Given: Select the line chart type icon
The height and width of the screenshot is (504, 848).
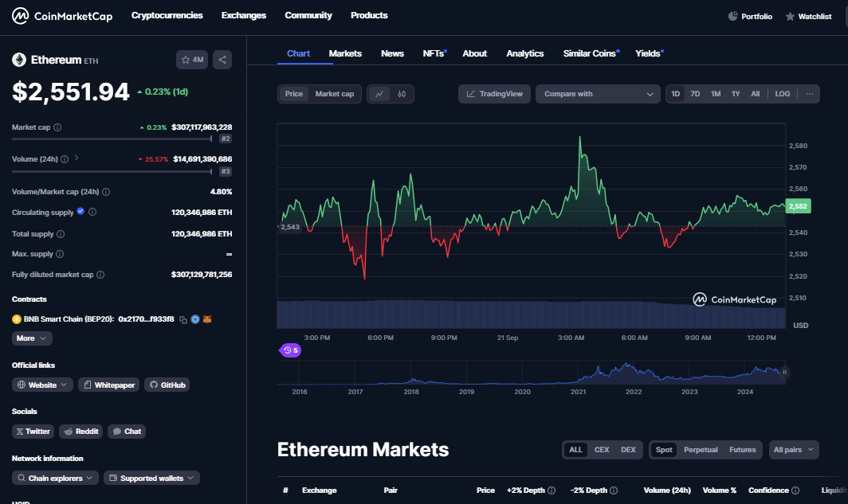Looking at the screenshot, I should coord(379,94).
